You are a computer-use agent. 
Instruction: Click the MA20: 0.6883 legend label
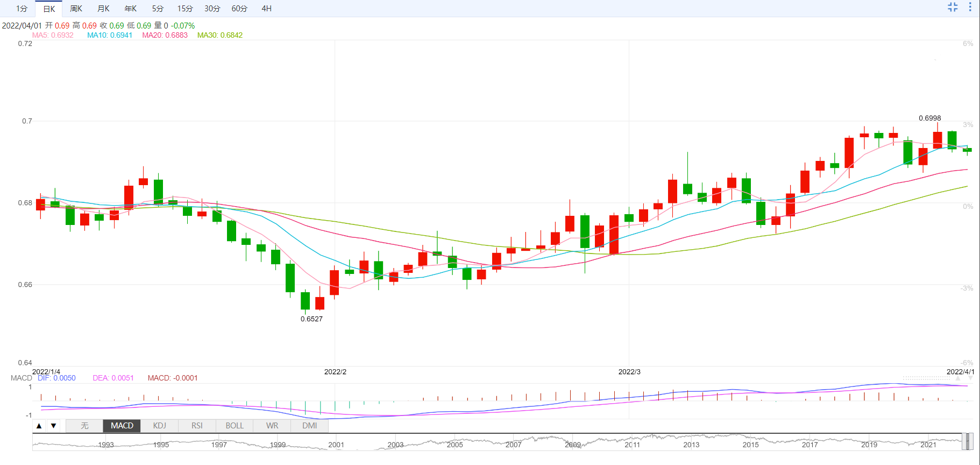click(165, 35)
